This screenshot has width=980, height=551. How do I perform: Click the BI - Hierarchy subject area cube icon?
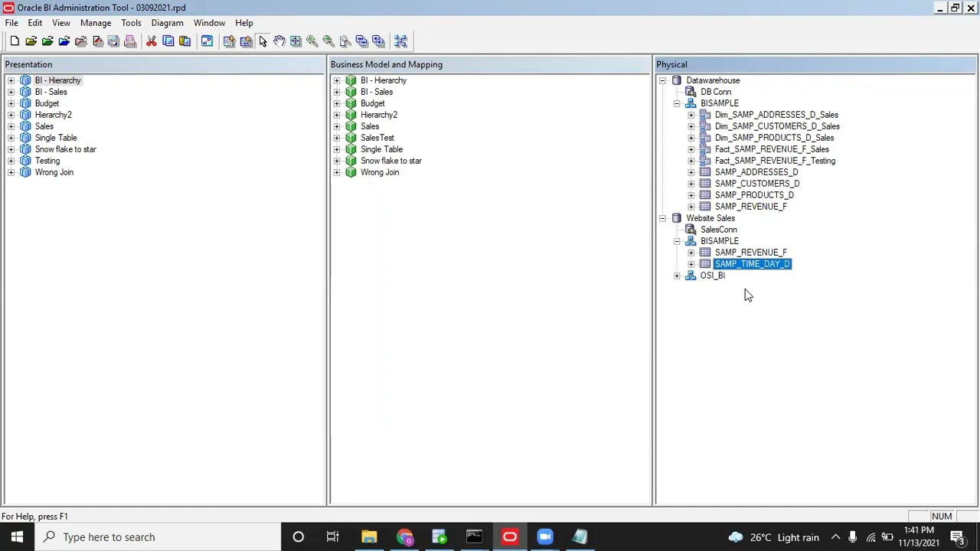[x=25, y=80]
